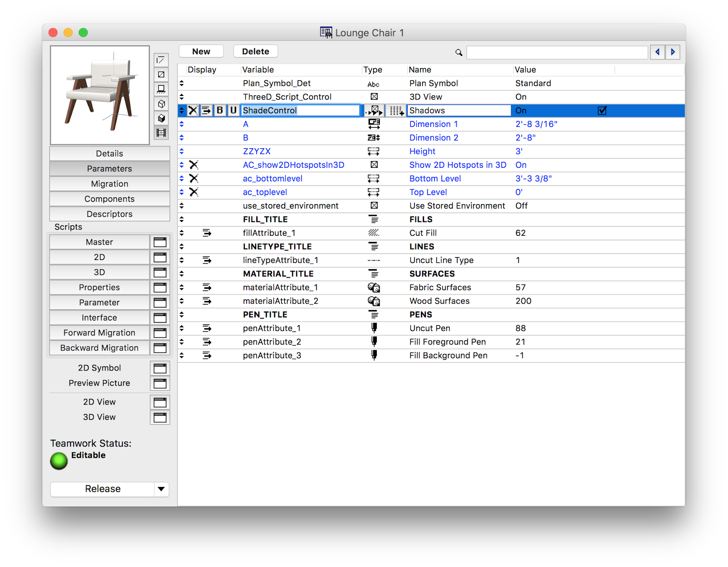Select the Fabric Surfaces value 57
Viewport: 728px width, 567px height.
tap(521, 287)
